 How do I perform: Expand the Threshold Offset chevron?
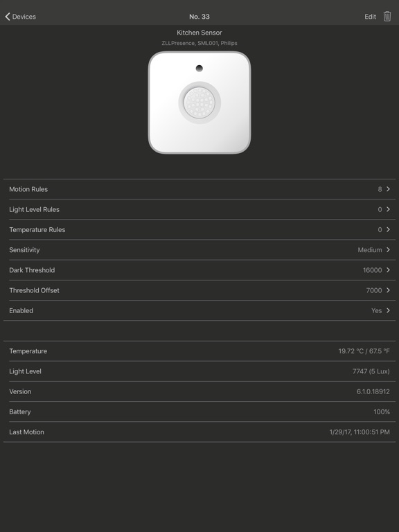click(388, 290)
